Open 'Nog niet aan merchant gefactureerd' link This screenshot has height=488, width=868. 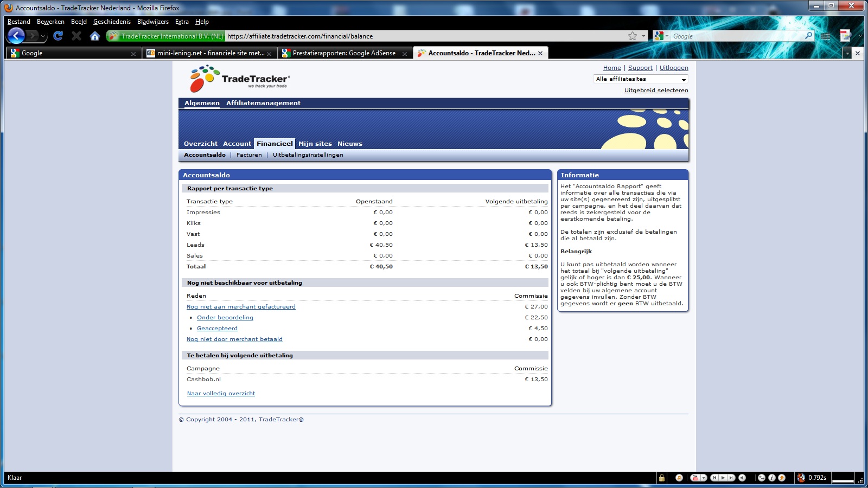coord(241,307)
